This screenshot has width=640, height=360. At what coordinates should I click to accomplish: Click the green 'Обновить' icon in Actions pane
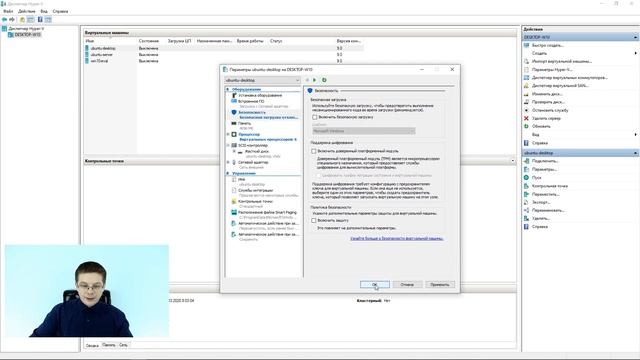[527, 127]
